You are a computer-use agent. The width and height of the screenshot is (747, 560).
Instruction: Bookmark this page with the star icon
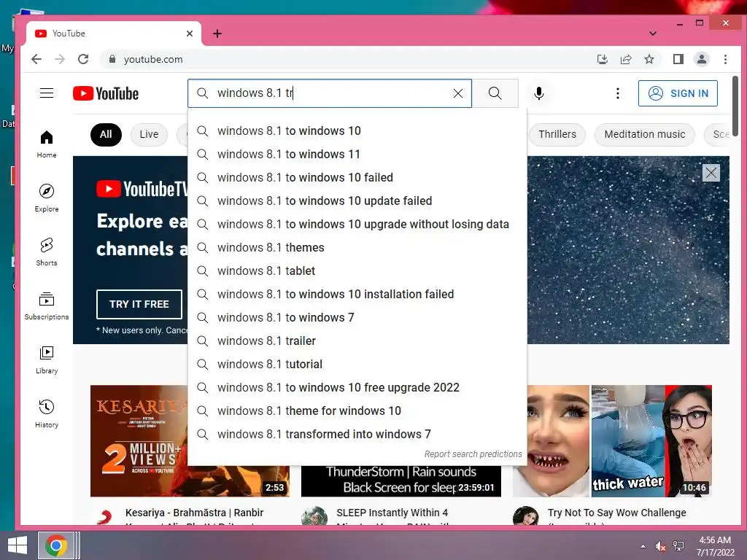[649, 59]
